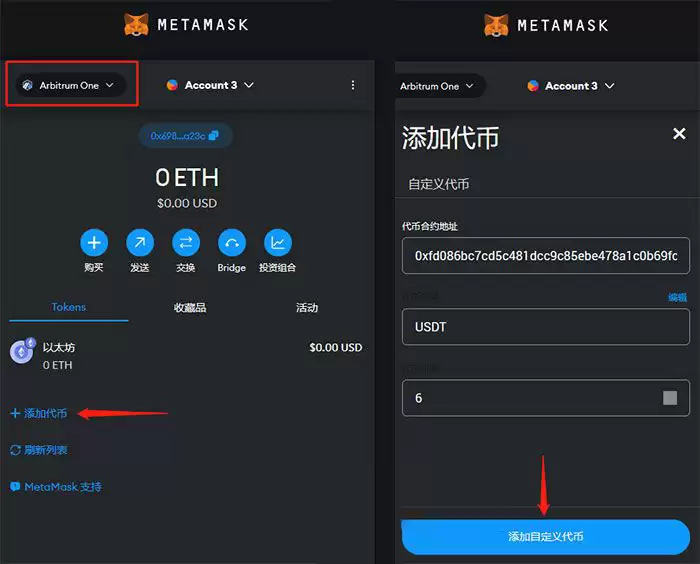
Task: Click the $0.00 USD value in the token row
Action: click(x=336, y=347)
